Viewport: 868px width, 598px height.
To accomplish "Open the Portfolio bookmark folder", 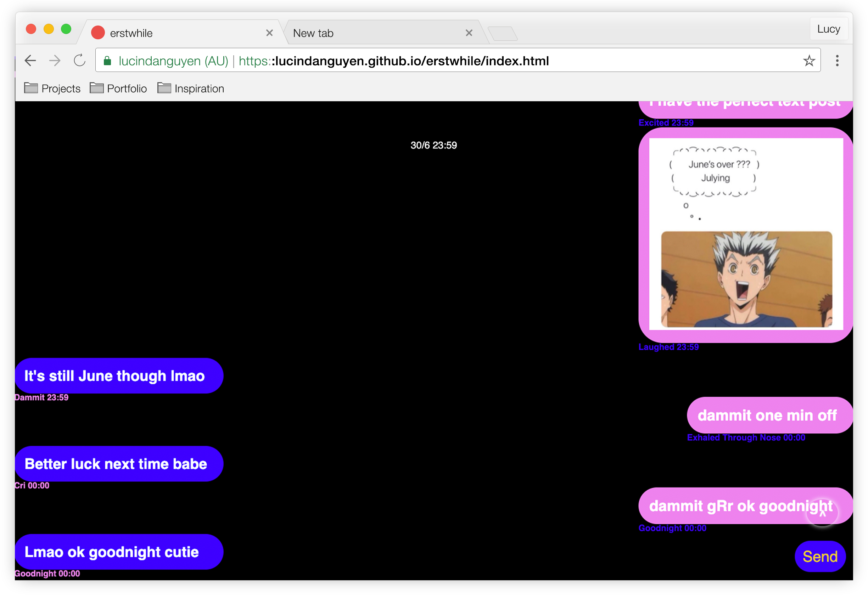I will pyautogui.click(x=118, y=89).
